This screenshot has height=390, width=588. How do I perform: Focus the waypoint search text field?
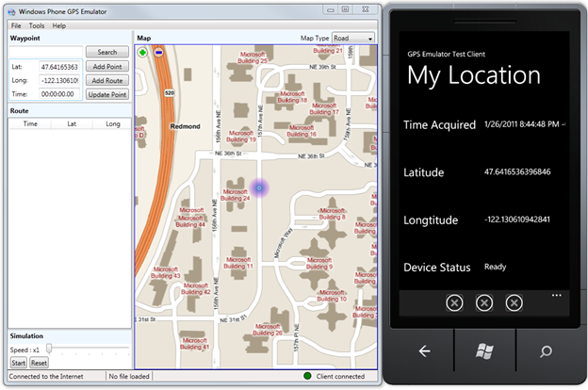coord(46,52)
